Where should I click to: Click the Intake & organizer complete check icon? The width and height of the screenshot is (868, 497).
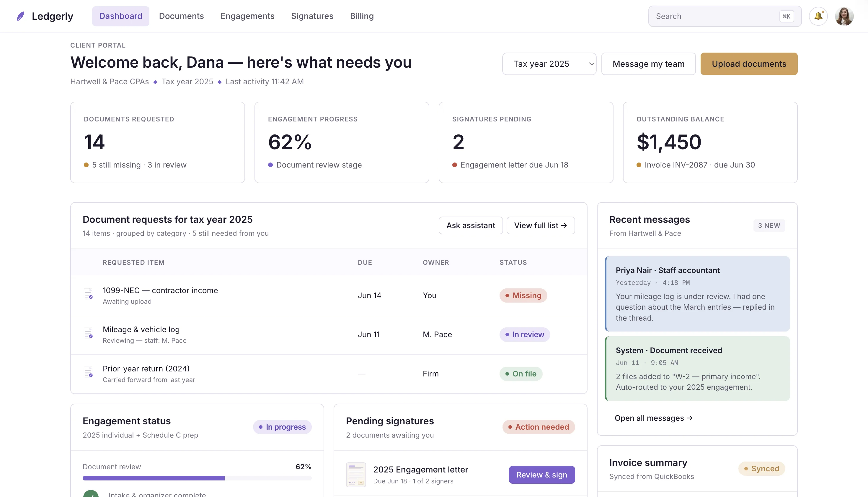[x=91, y=493]
